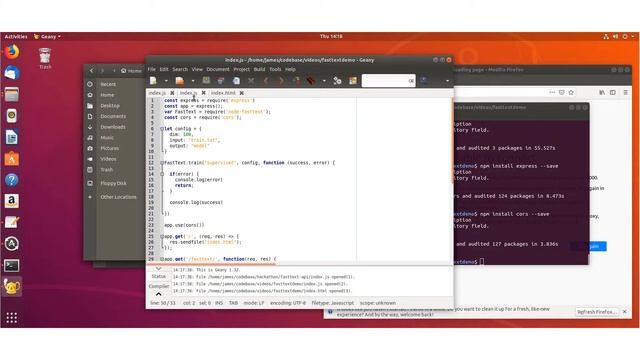The image size is (640, 360).
Task: Bookmark the page with Firefox star icon
Action: pos(571,93)
